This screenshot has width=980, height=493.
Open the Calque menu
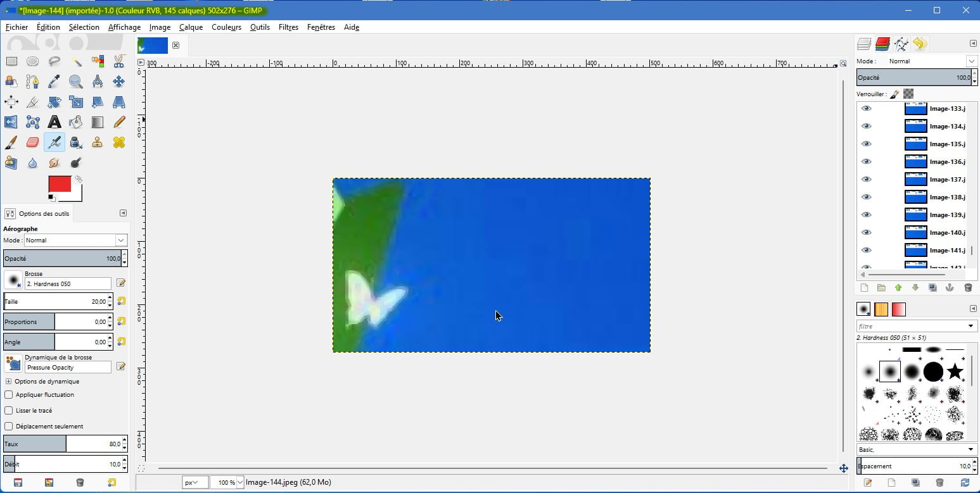191,27
